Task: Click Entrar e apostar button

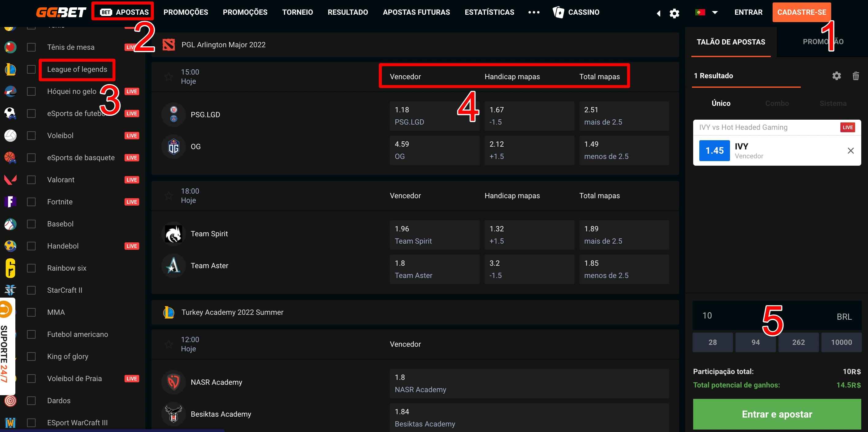Action: pos(777,414)
